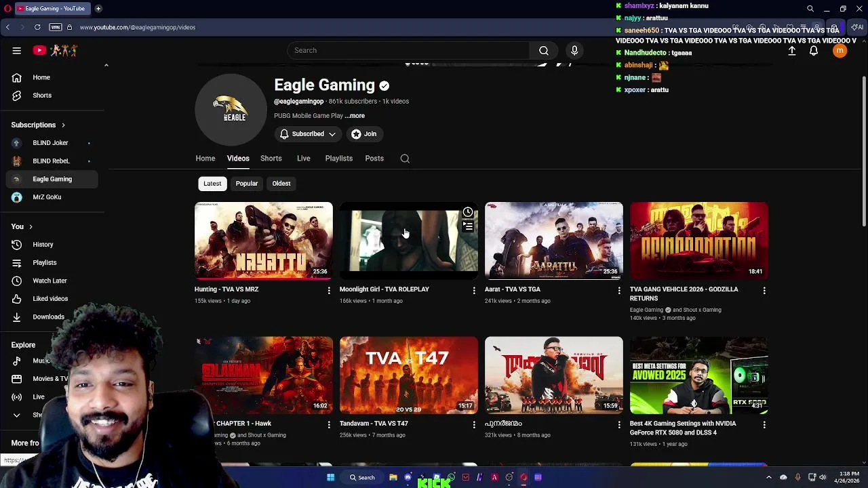Switch to the Shorts tab
Screen dimensions: 868x488
[x=271, y=159]
